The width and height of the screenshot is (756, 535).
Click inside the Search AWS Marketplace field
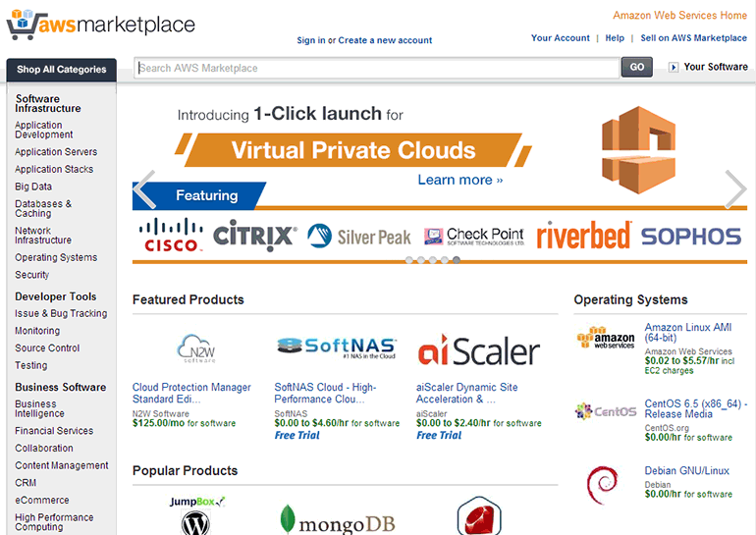coord(377,68)
